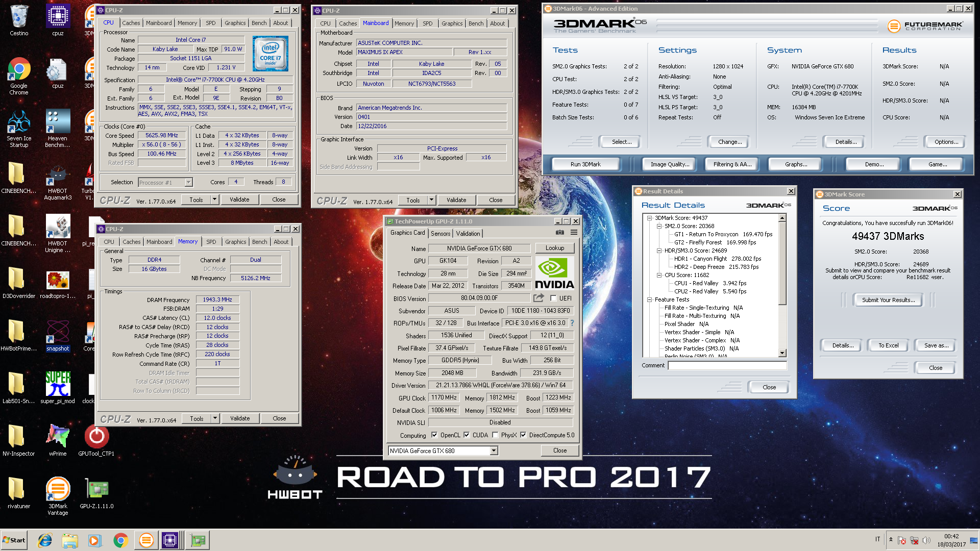980x551 pixels.
Task: Switch to Caches tab in CPU-Z CPU window
Action: [131, 23]
